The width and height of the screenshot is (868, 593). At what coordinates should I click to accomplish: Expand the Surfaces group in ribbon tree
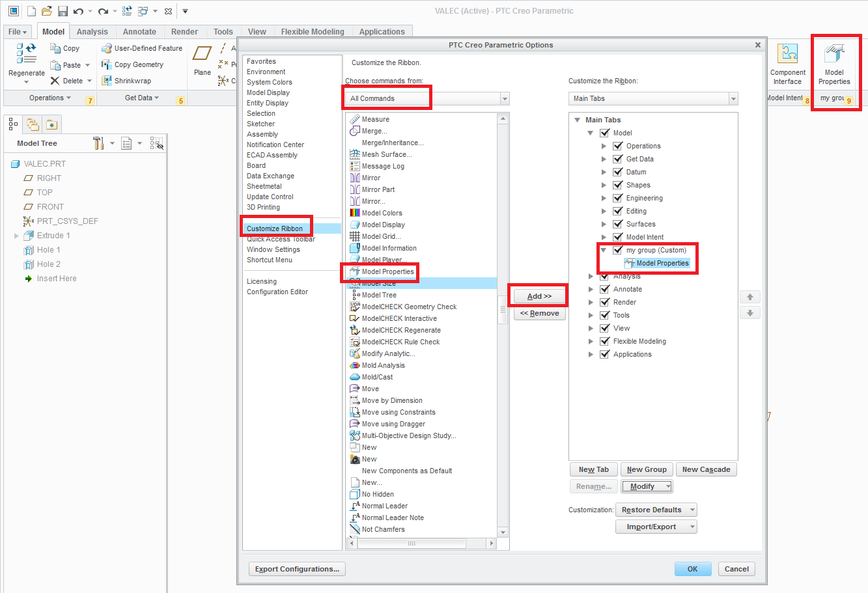[604, 224]
